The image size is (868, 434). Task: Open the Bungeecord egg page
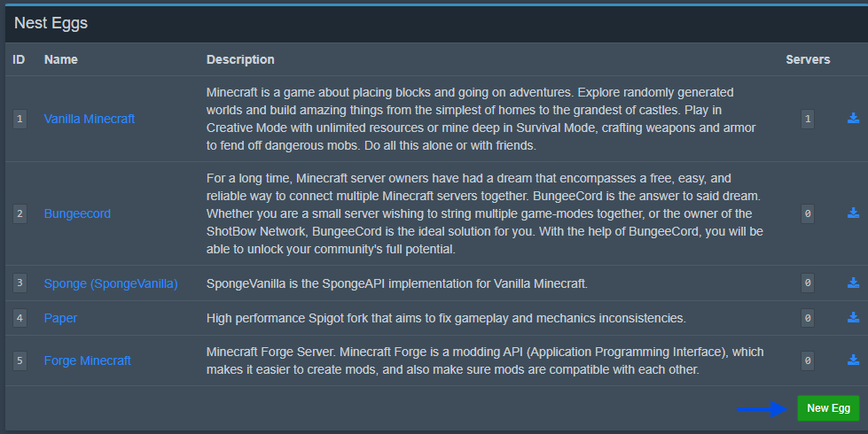(x=77, y=213)
